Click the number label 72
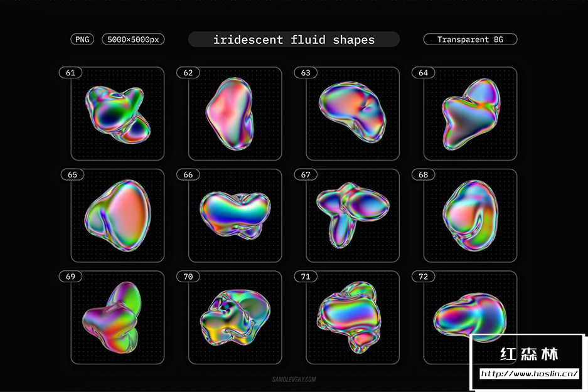This screenshot has height=392, width=588. (423, 277)
